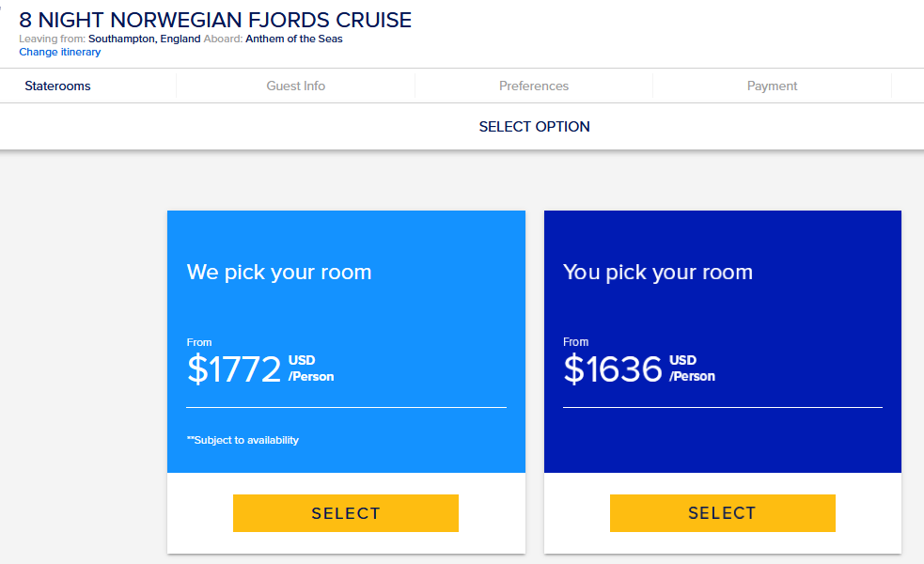Select the 'You pick your room' option button
Image resolution: width=924 pixels, height=564 pixels.
pyautogui.click(x=723, y=513)
